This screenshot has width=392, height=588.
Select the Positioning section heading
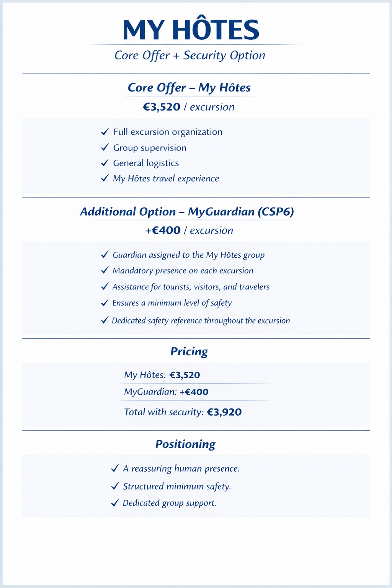(185, 444)
